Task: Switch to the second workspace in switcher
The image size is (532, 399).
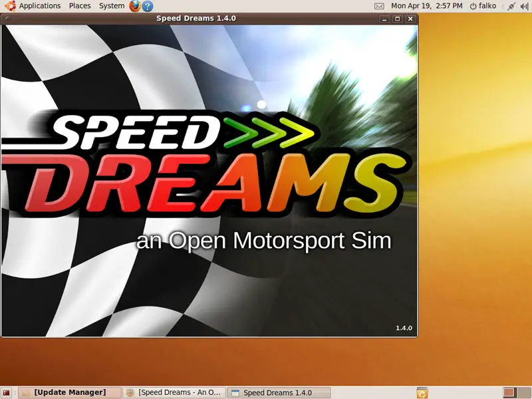Action: click(x=523, y=393)
